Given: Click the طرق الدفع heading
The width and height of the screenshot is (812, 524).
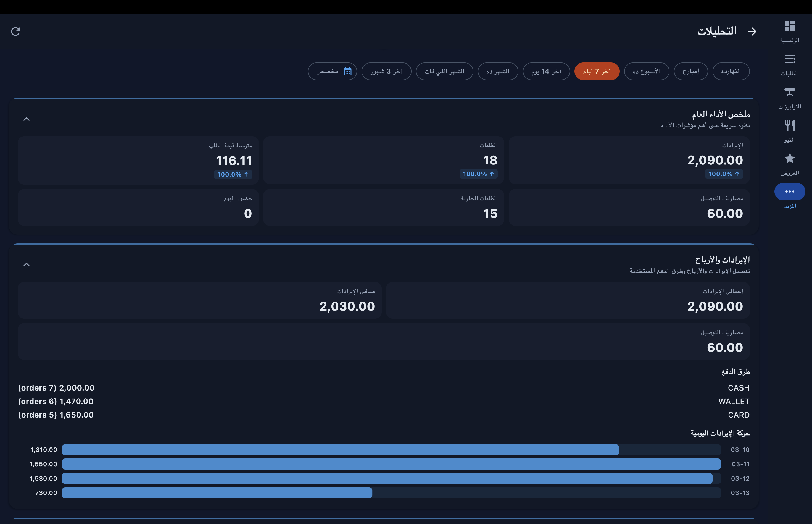Looking at the screenshot, I should click(x=735, y=371).
